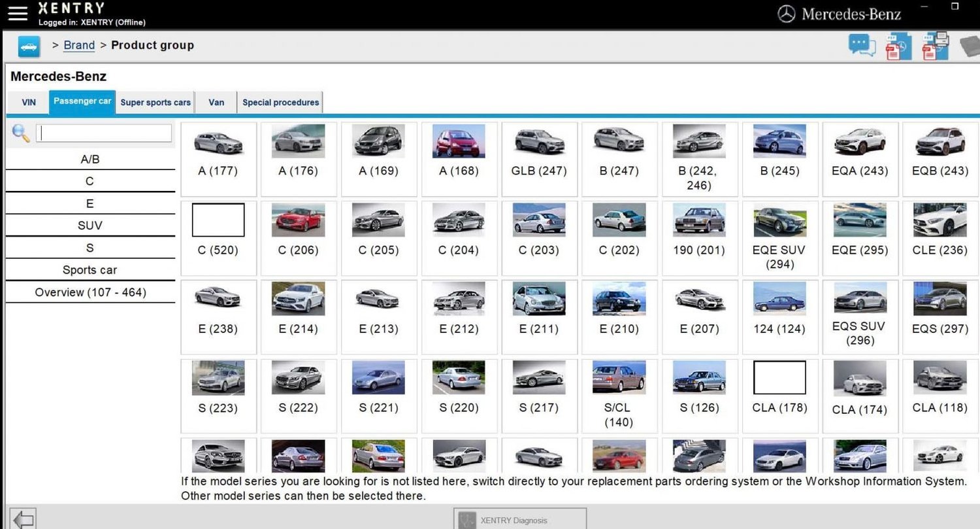
Task: Select the E (213) model tile
Action: [378, 317]
